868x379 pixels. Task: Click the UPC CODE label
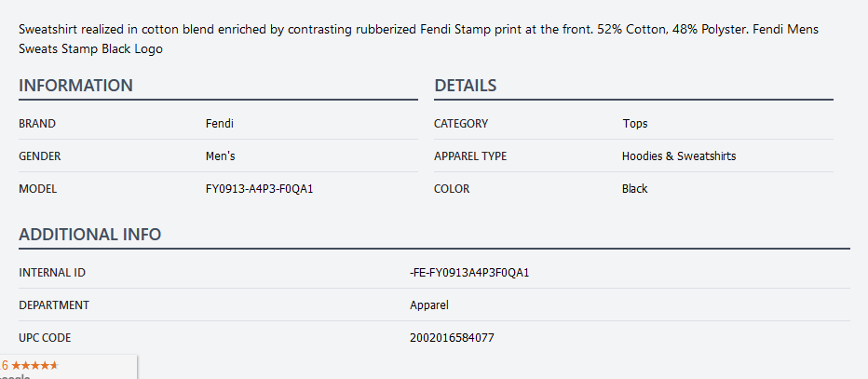pyautogui.click(x=45, y=338)
